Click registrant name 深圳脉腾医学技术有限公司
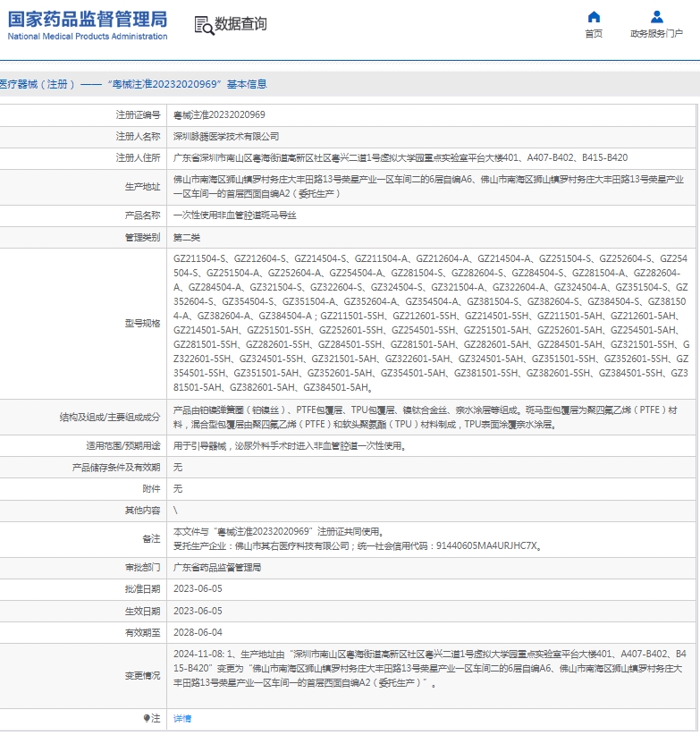700x735 pixels. pyautogui.click(x=226, y=137)
